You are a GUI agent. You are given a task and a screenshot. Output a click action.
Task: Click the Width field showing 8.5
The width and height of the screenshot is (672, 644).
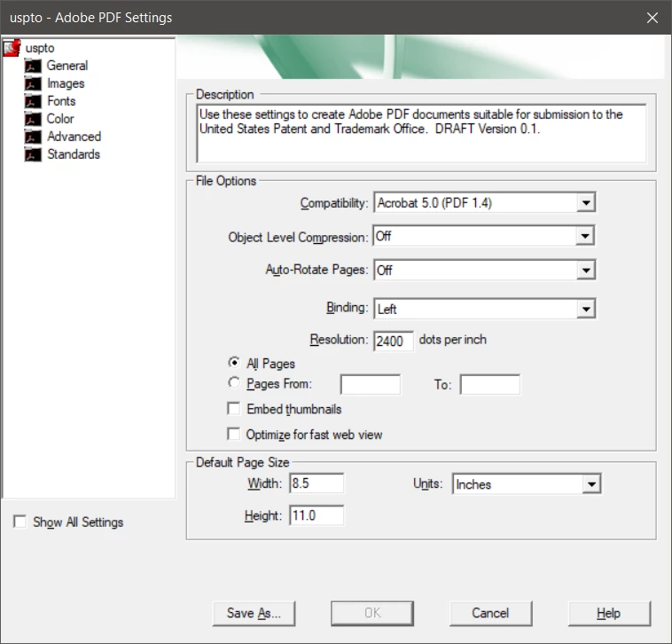point(316,483)
